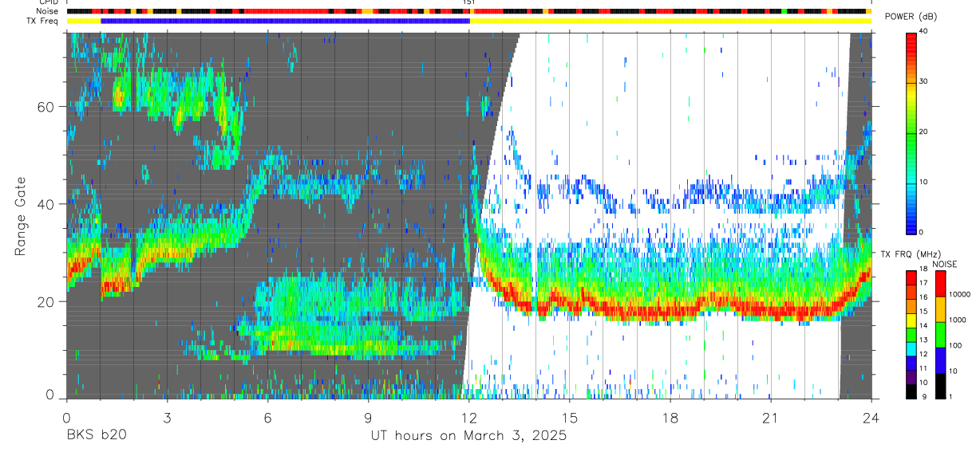Click the 1000 tick on NOISE scale
The height and width of the screenshot is (452, 980).
coord(958,320)
